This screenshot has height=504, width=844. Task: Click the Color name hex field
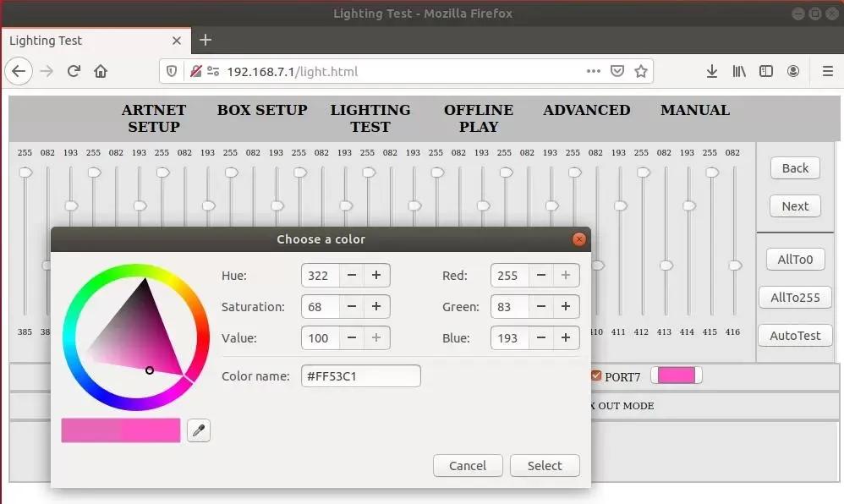click(360, 376)
